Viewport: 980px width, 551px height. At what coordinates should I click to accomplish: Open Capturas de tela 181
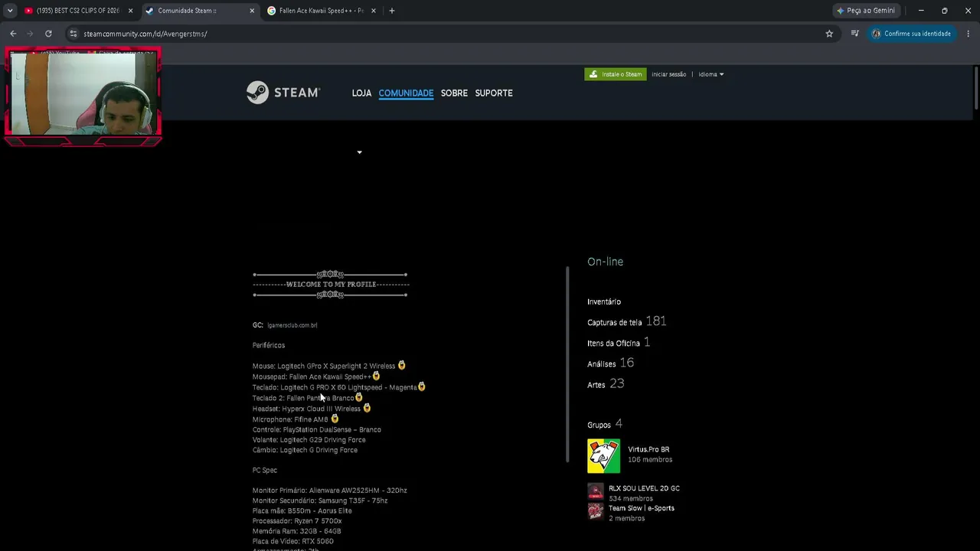626,321
